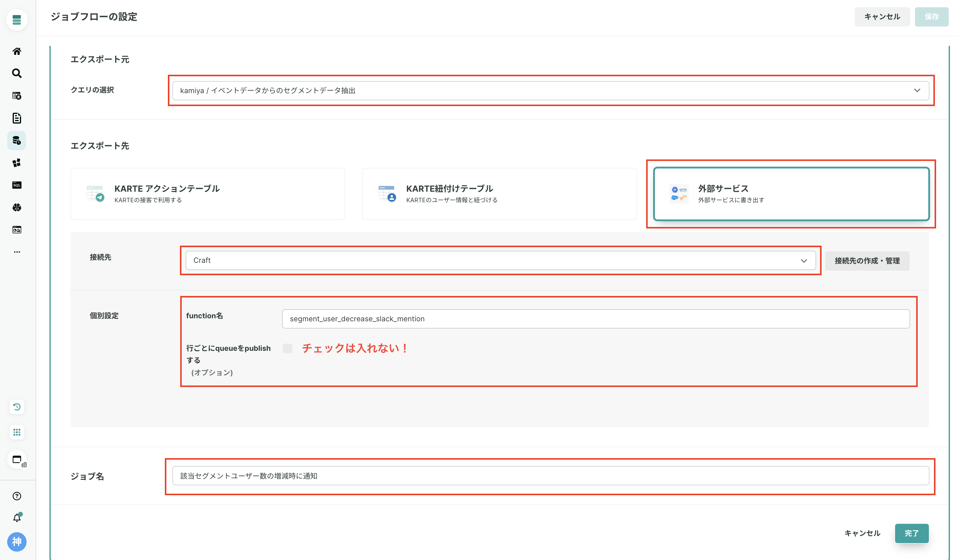This screenshot has height=560, width=959.
Task: Click the KARTE紐付けテーブル user table icon
Action: coord(387,194)
